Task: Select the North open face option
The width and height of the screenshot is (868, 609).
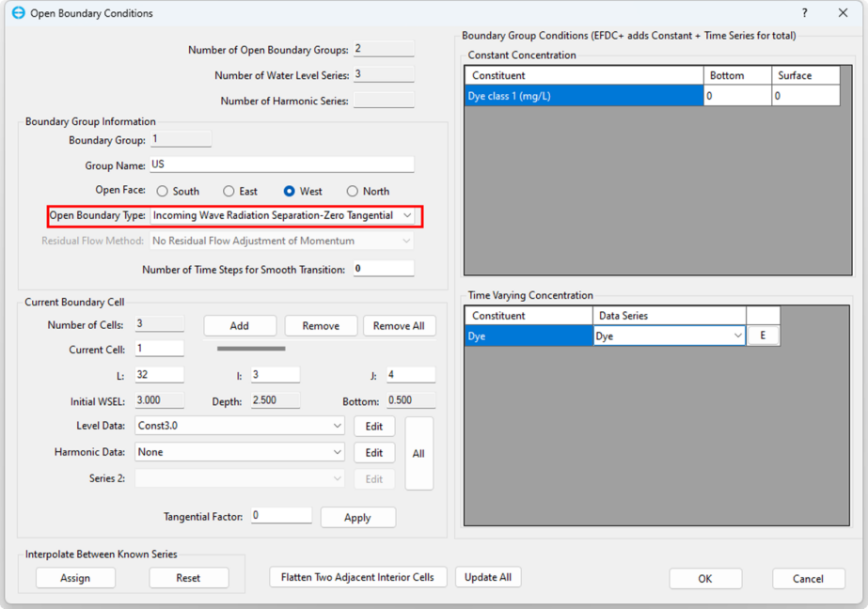Action: 353,191
